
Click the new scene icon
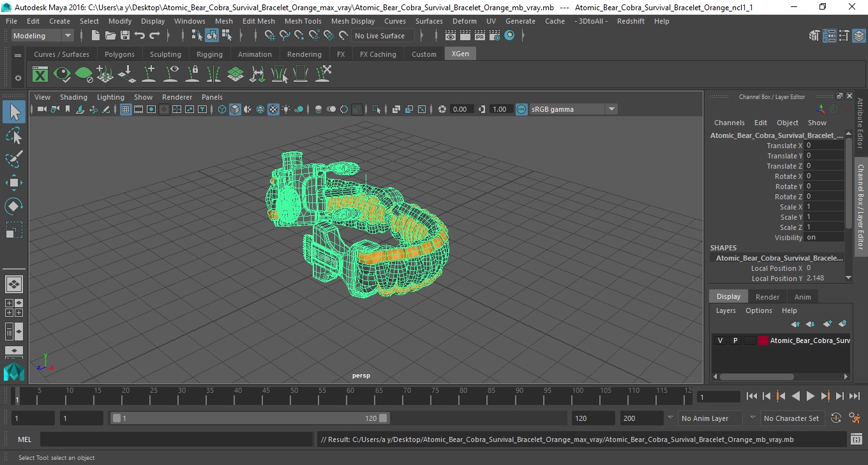95,36
